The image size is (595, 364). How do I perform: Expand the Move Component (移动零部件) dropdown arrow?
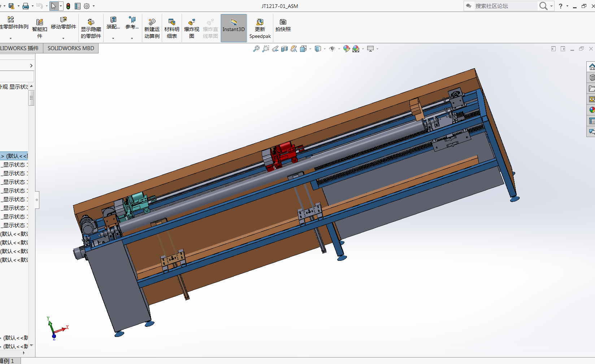pos(64,38)
